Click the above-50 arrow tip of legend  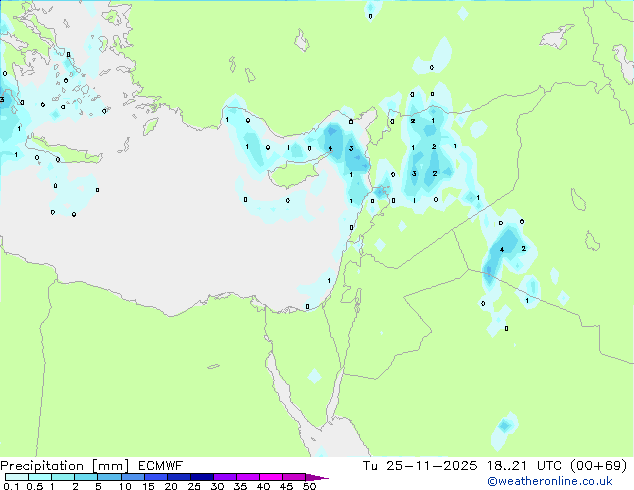point(317,477)
